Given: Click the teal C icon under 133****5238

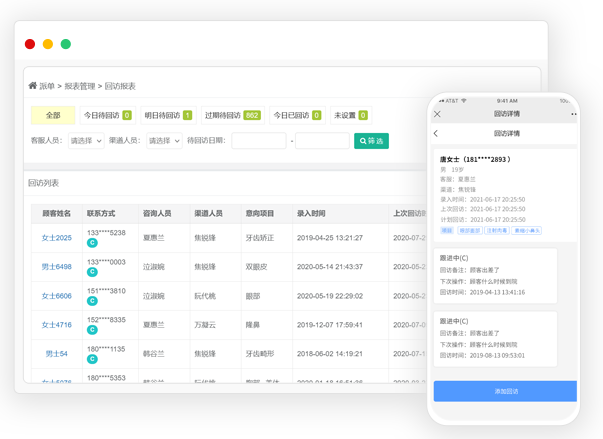Looking at the screenshot, I should click(x=92, y=243).
